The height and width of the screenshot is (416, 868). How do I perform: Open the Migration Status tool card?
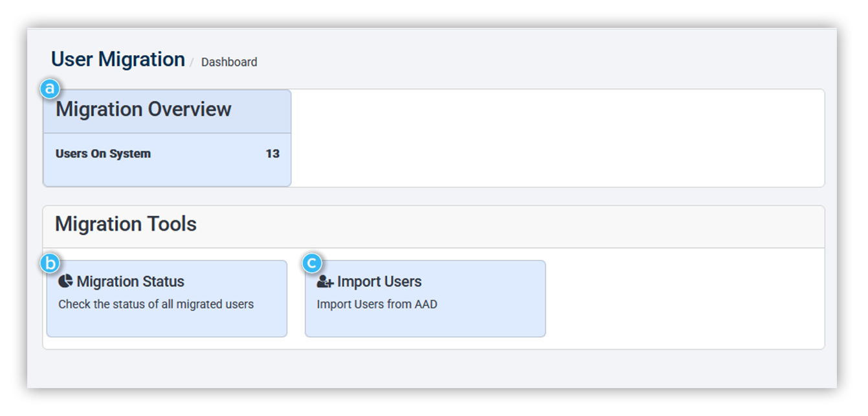click(167, 299)
